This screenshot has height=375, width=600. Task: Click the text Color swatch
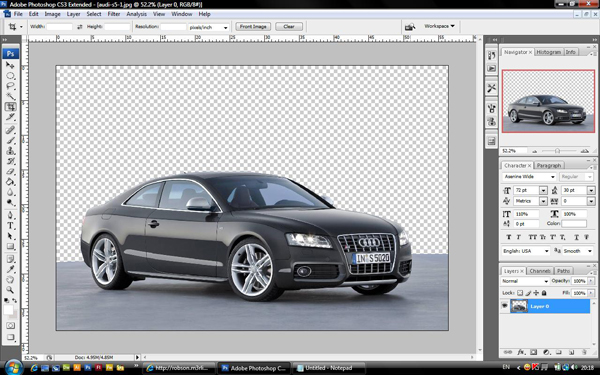pos(574,224)
